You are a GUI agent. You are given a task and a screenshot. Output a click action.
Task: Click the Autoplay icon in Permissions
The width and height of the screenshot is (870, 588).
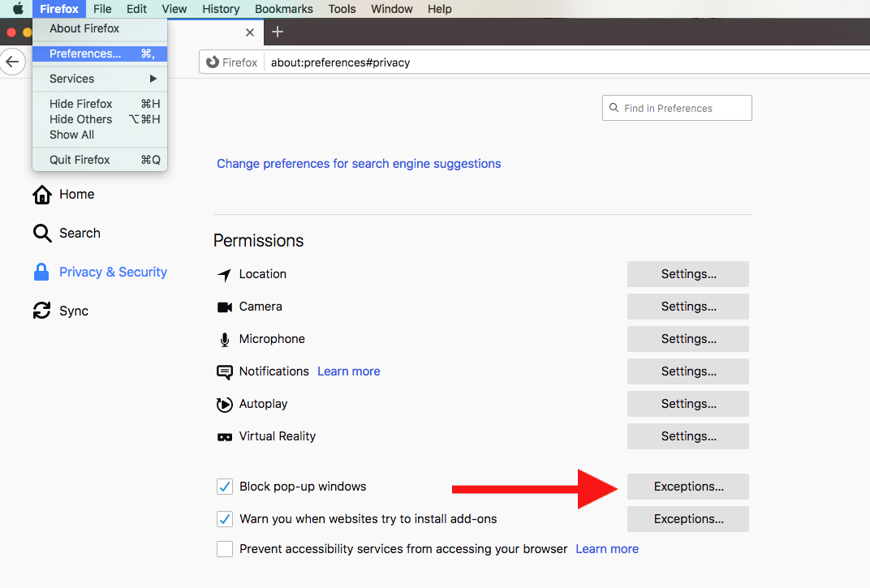pos(224,405)
